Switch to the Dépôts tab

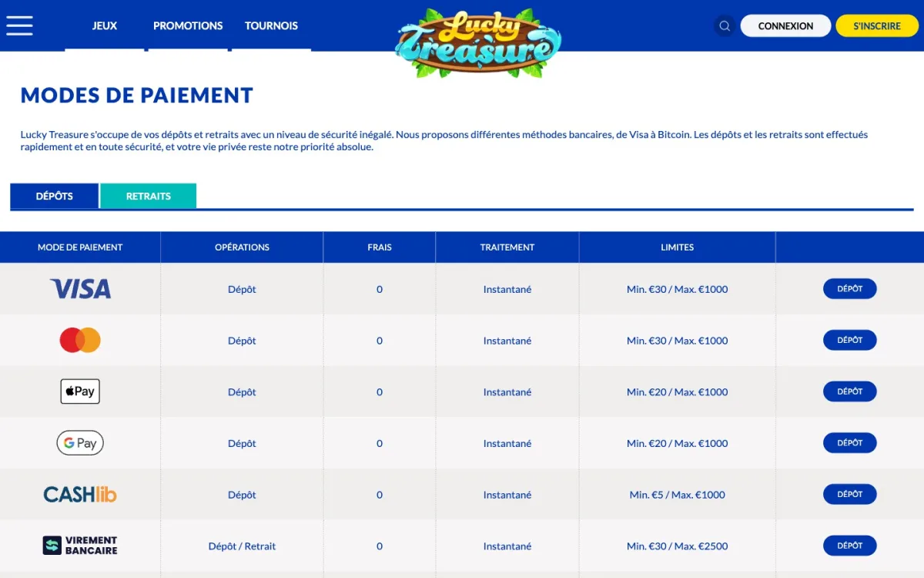point(54,196)
